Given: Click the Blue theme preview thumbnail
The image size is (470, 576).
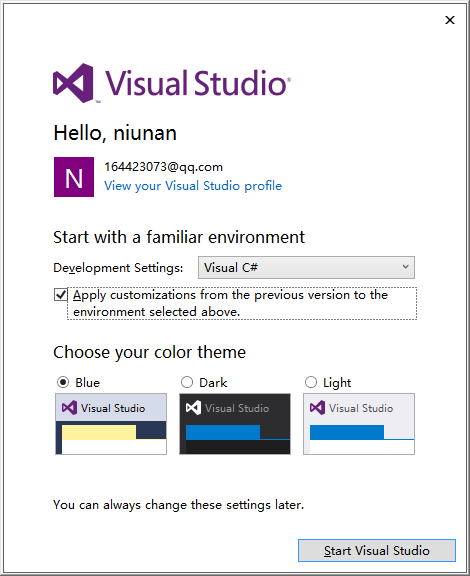Looking at the screenshot, I should coord(111,424).
